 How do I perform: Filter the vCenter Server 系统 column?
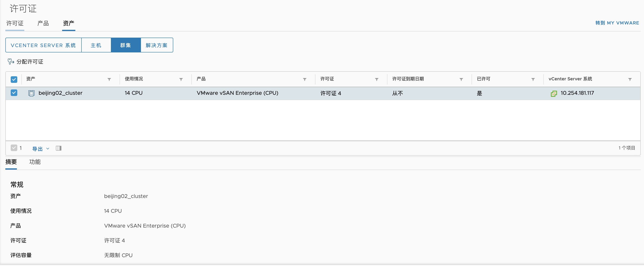coord(630,79)
